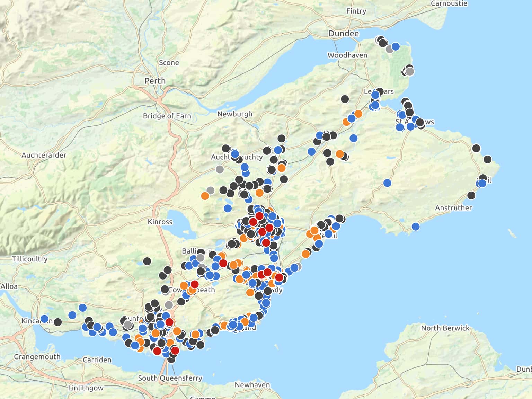Click the Perth city label
This screenshot has height=399, width=532.
[155, 81]
